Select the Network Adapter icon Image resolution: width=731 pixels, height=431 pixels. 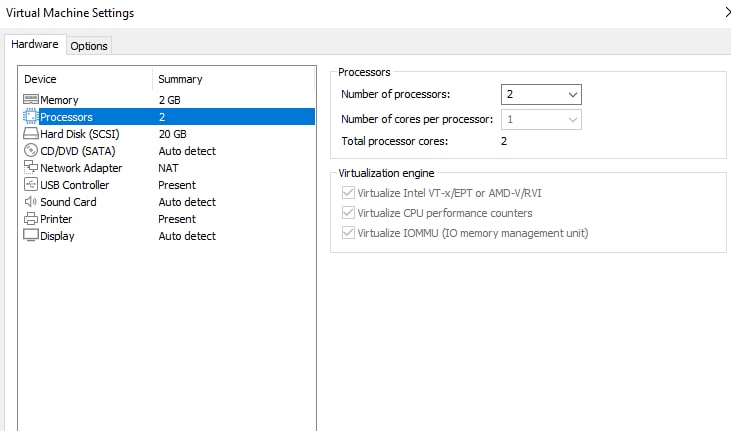click(x=31, y=167)
